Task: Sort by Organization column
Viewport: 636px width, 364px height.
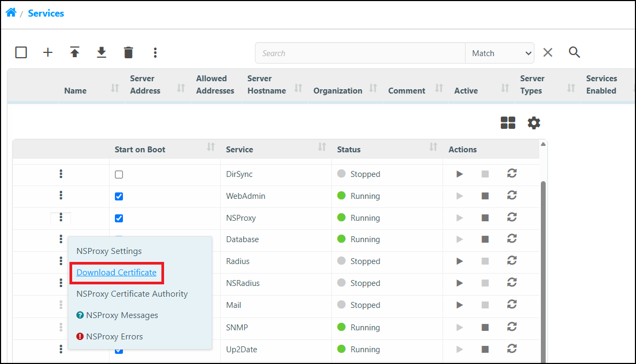Action: click(373, 88)
